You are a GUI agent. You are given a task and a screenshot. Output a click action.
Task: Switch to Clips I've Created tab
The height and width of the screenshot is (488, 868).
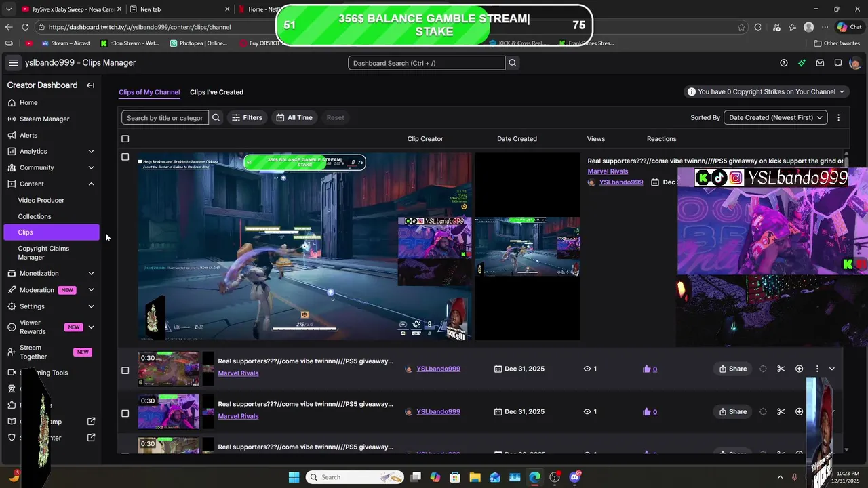(x=216, y=92)
